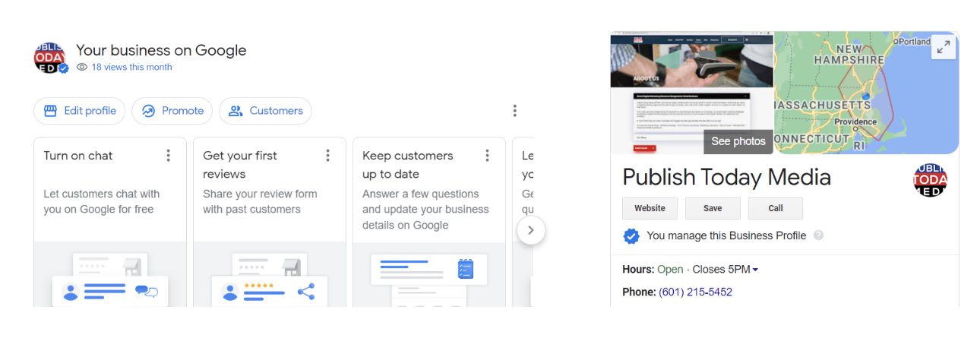Click the eye views icon under the heading
This screenshot has height=348, width=980.
click(x=82, y=67)
